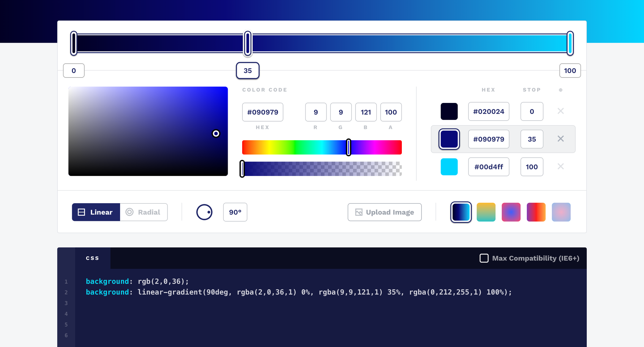Enable Max Compatibility (IE6+) checkbox
Screen dimensions: 644x347
click(484, 258)
